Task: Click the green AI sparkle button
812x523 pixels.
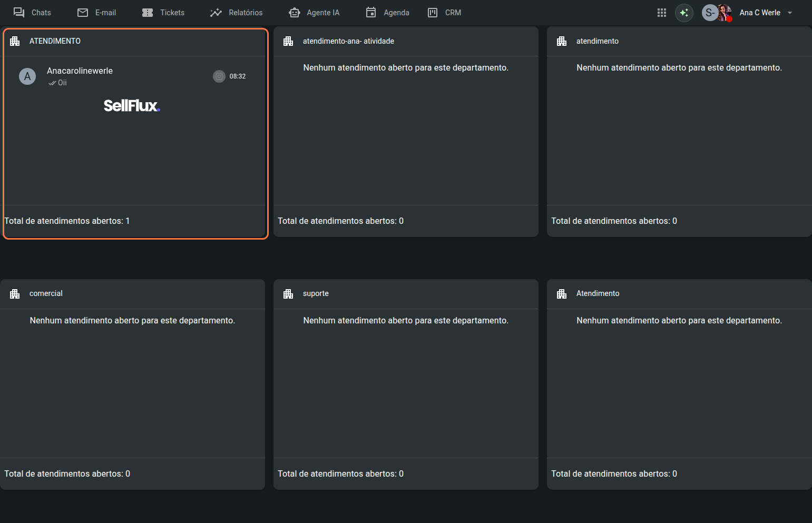Action: [x=684, y=13]
